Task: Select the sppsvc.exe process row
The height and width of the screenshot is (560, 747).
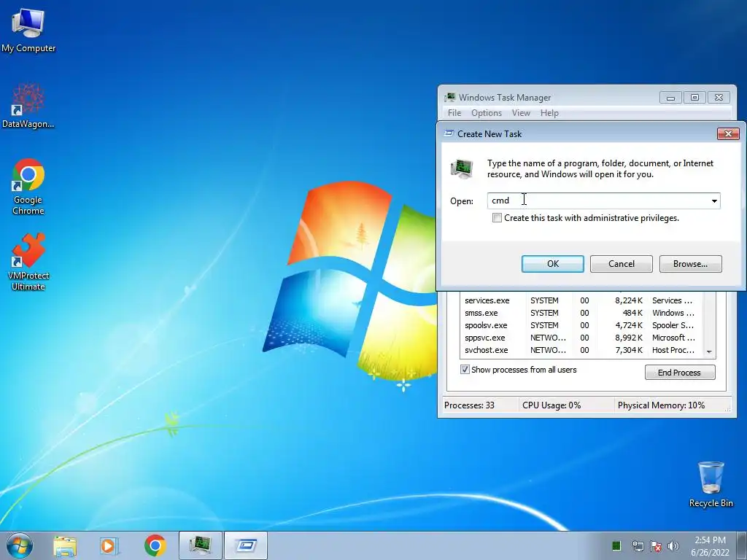Action: click(581, 338)
